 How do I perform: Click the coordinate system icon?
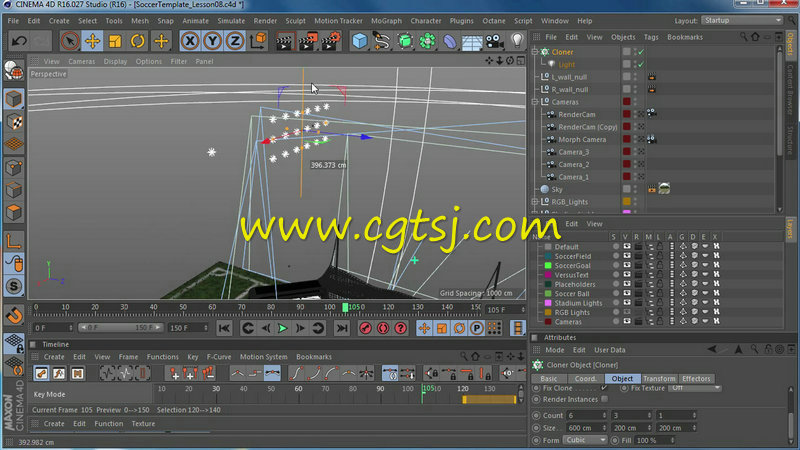[258, 41]
